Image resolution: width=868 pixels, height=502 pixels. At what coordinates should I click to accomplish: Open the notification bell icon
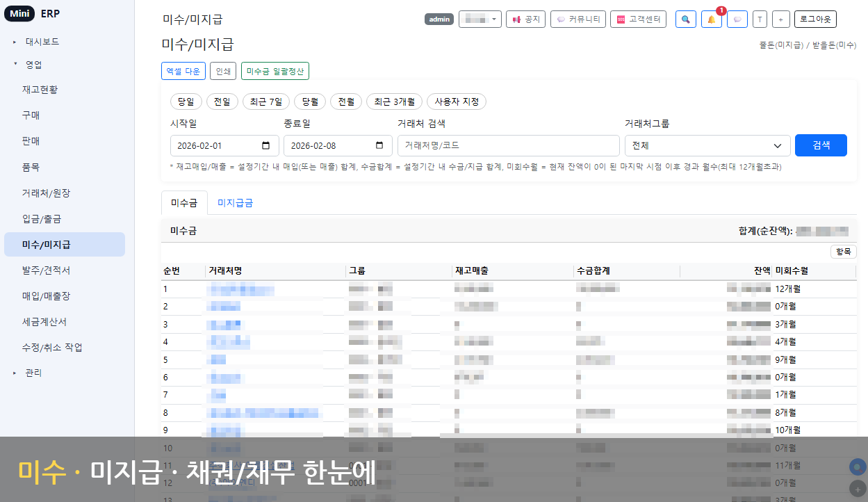711,19
